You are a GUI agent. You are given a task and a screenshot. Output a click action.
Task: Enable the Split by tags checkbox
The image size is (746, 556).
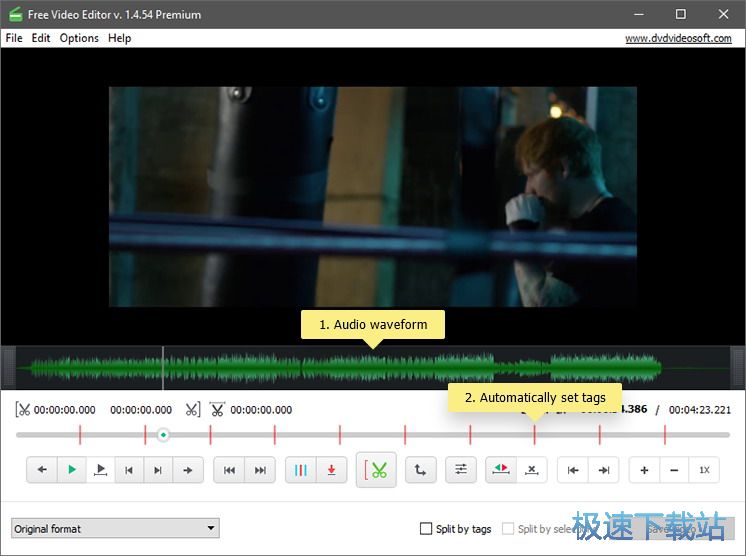click(426, 528)
